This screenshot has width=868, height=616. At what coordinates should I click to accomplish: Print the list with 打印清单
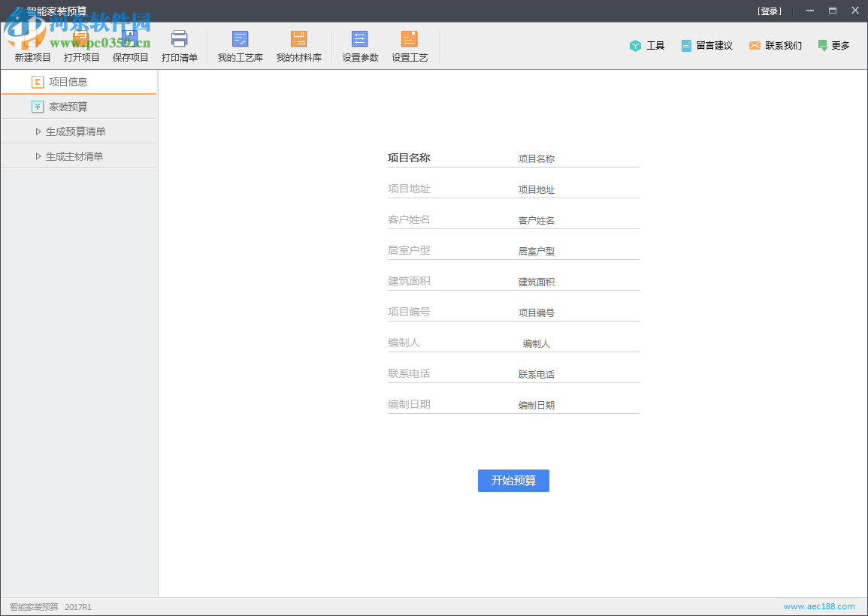tap(179, 45)
